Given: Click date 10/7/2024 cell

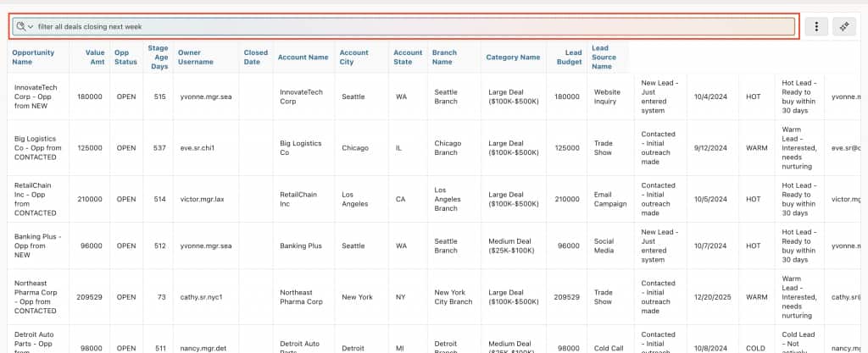Looking at the screenshot, I should coord(713,245).
